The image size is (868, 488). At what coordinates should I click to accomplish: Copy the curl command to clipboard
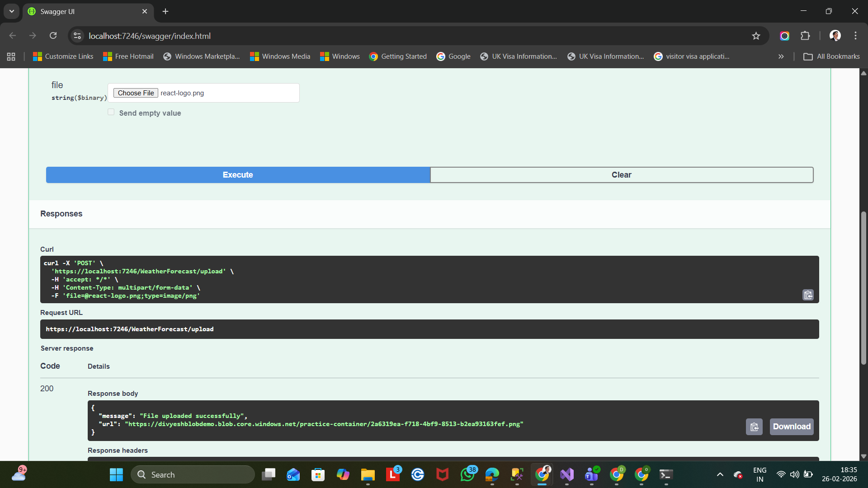[x=808, y=295]
